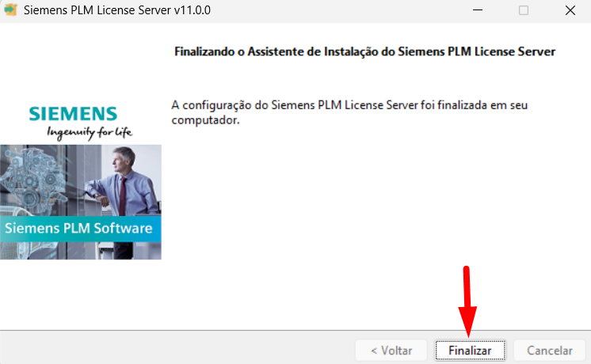Click the man's red necktie in the photo
The image size is (591, 364).
[x=123, y=195]
